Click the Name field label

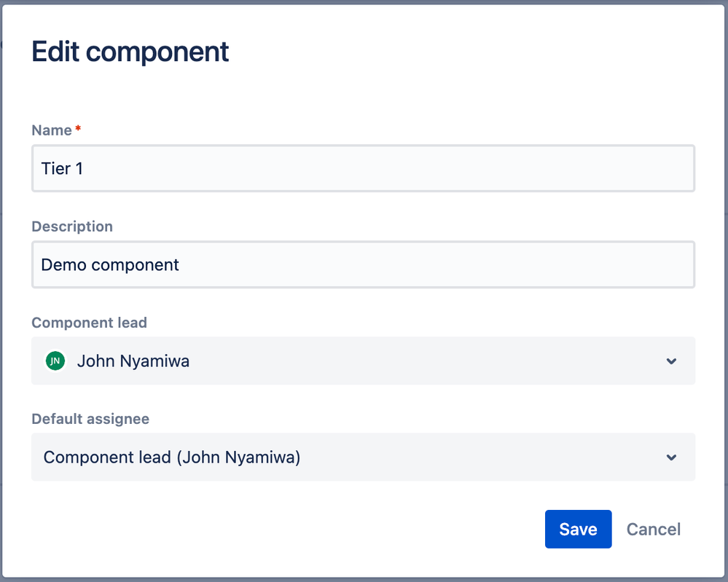click(x=52, y=130)
